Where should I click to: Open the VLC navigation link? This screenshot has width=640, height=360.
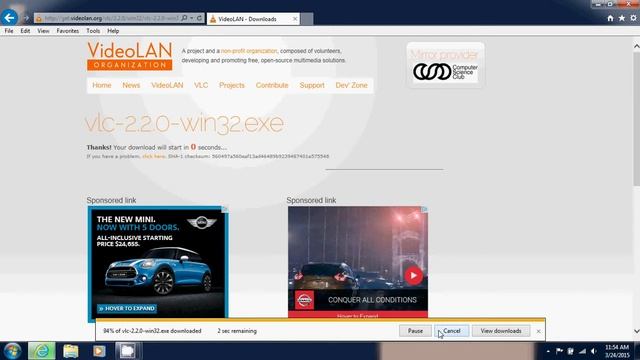click(201, 85)
